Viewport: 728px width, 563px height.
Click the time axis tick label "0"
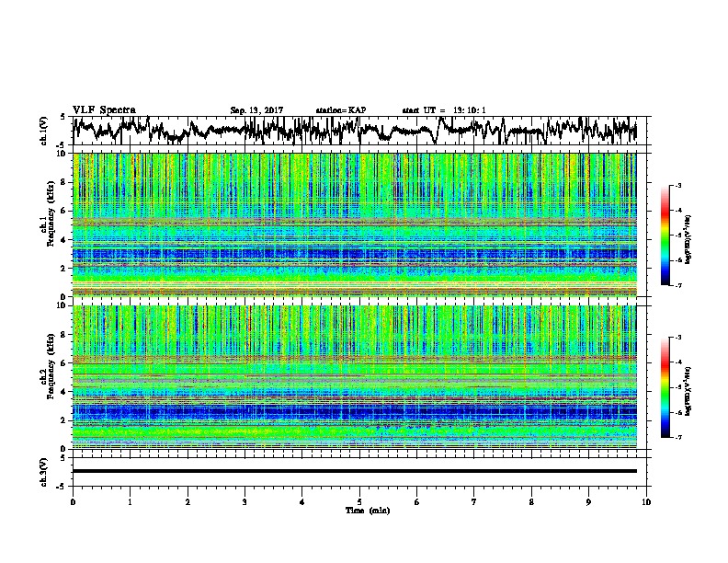click(73, 502)
